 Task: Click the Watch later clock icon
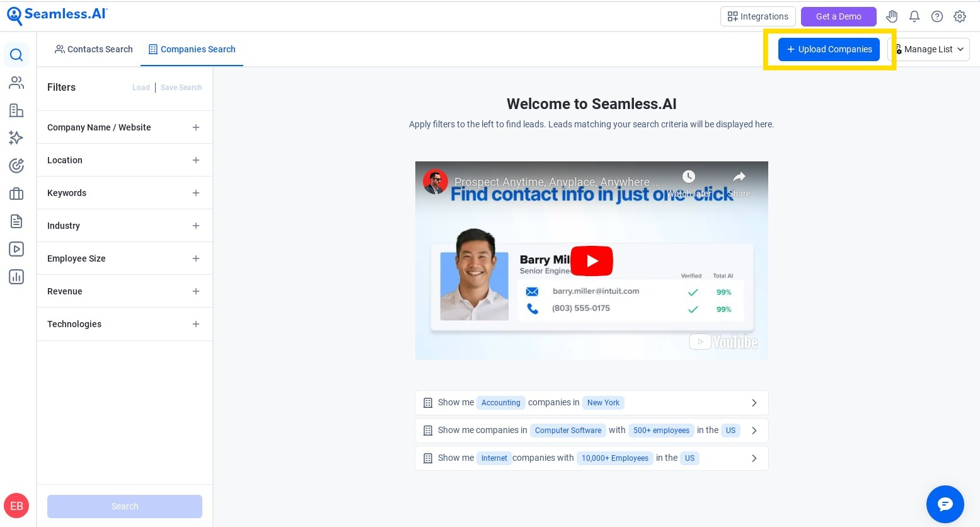(x=689, y=177)
